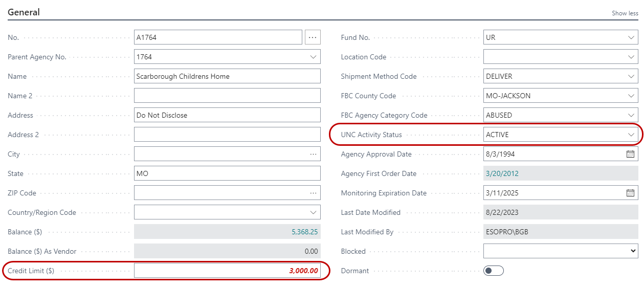The width and height of the screenshot is (644, 287).
Task: Click the ellipsis button beside No. field
Action: pyautogui.click(x=313, y=37)
